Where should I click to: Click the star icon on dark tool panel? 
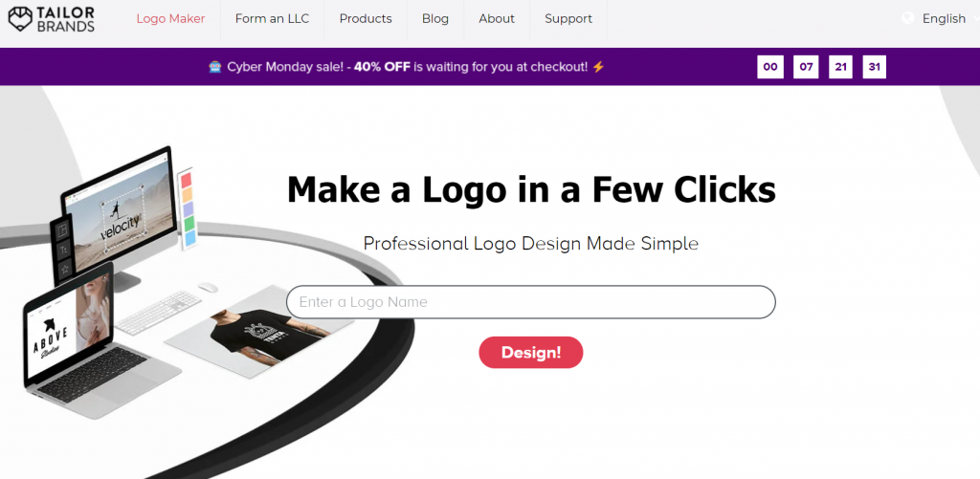(64, 270)
